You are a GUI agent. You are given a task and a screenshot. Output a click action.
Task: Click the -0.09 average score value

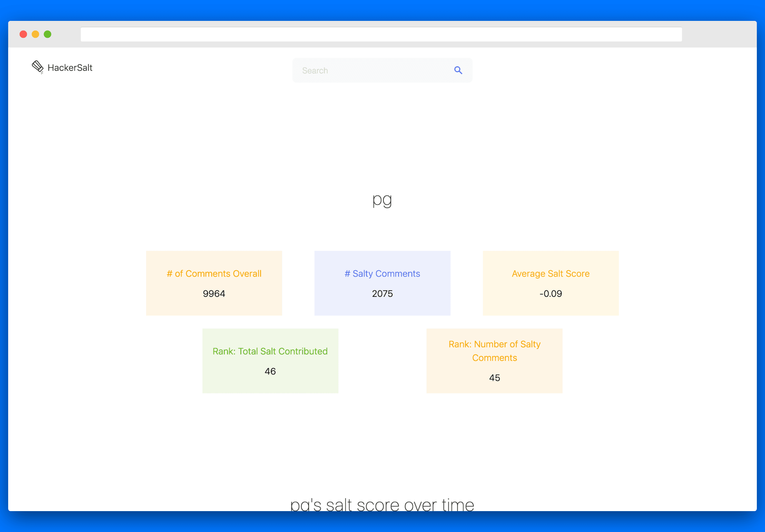click(x=550, y=294)
